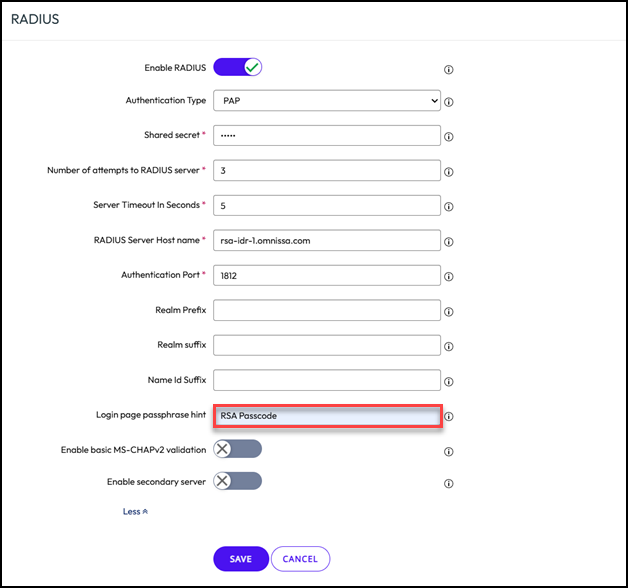Click info icon for RADIUS Server Host name
The width and height of the screenshot is (628, 588).
449,242
